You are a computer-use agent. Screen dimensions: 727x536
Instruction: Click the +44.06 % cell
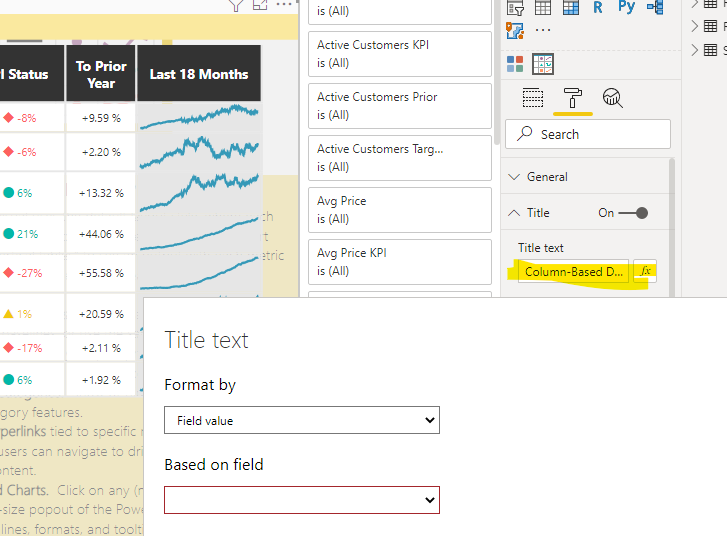[x=101, y=234]
